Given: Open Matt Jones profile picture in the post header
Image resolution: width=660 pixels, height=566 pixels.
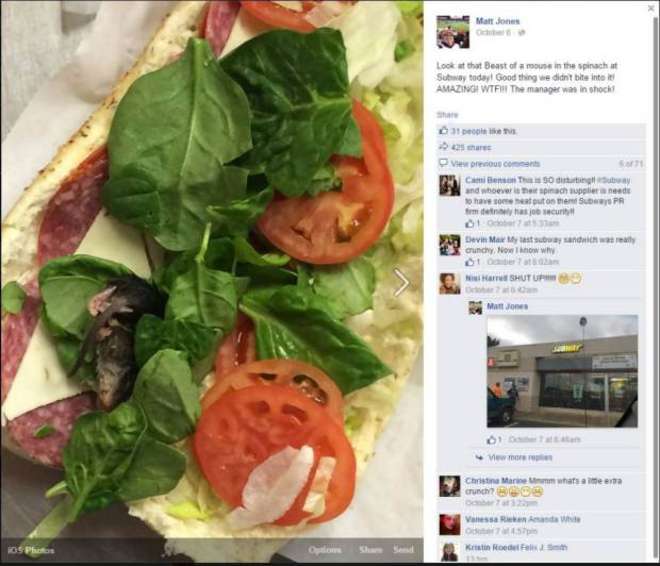Looking at the screenshot, I should pyautogui.click(x=453, y=32).
